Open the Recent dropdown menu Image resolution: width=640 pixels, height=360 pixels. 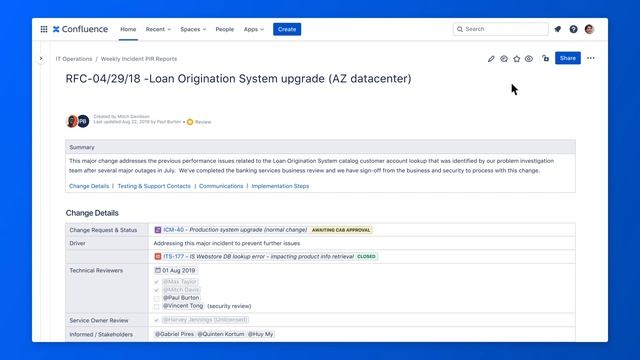158,29
